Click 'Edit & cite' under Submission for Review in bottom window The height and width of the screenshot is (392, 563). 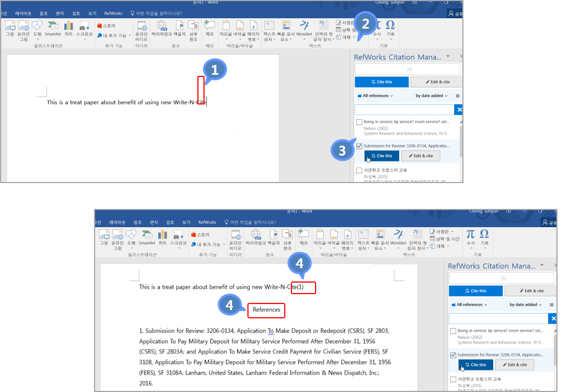(515, 365)
